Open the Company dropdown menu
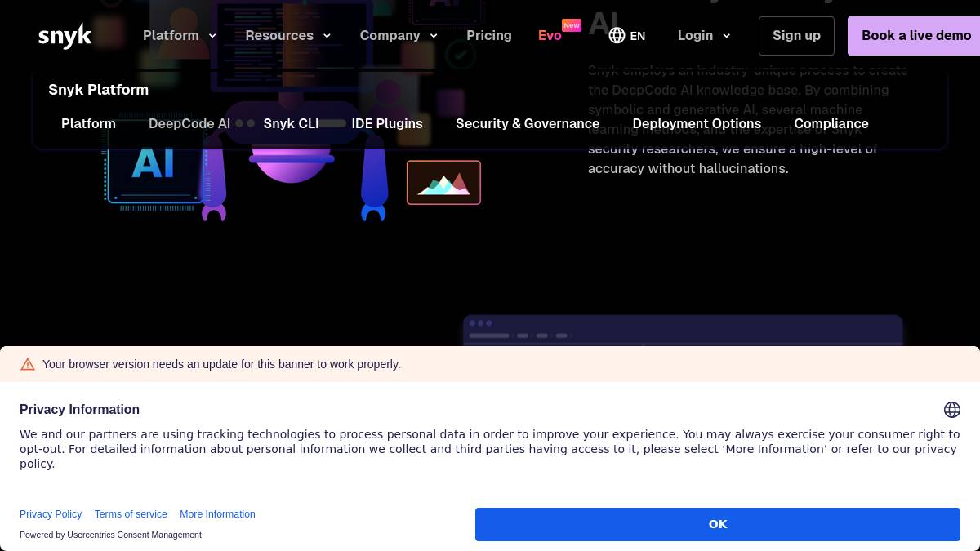Screen dimensions: 980x551 coord(399,36)
